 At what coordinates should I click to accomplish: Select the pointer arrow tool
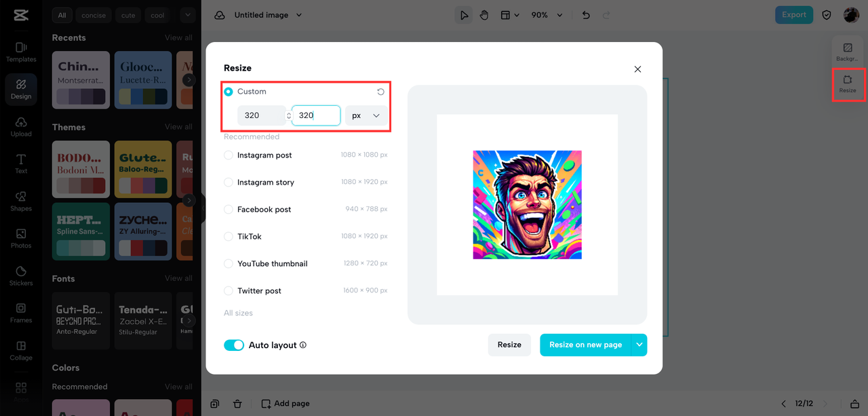pos(464,15)
